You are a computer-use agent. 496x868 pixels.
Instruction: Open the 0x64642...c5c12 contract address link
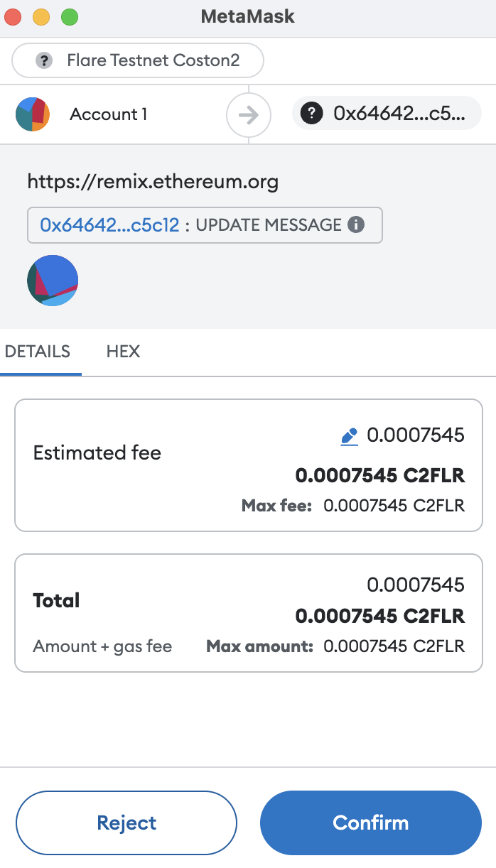[109, 225]
